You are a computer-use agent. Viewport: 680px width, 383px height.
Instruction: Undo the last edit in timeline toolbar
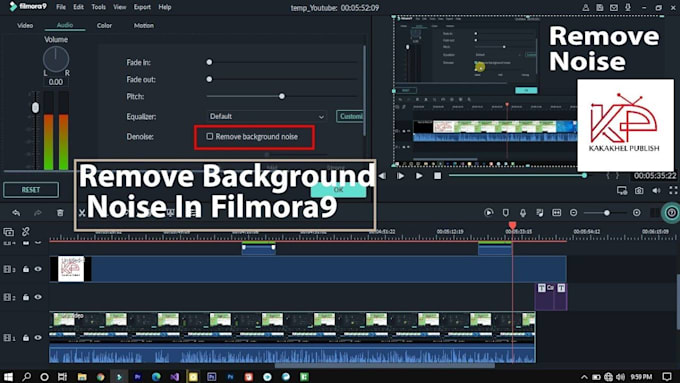pos(16,213)
